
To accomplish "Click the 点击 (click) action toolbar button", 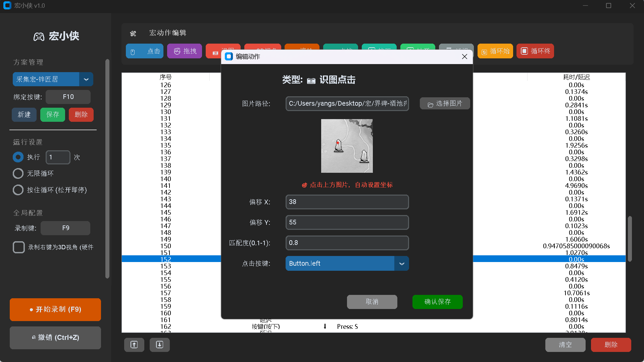I will [x=145, y=51].
